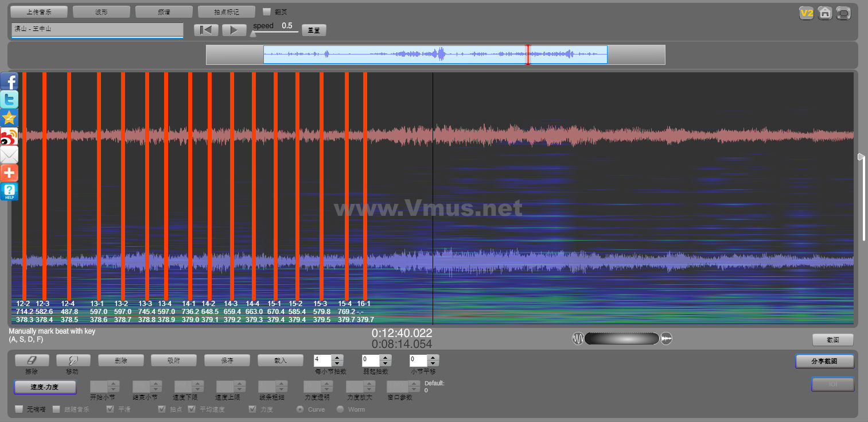
Task: Click the 重置 speed reset button
Action: pyautogui.click(x=314, y=30)
